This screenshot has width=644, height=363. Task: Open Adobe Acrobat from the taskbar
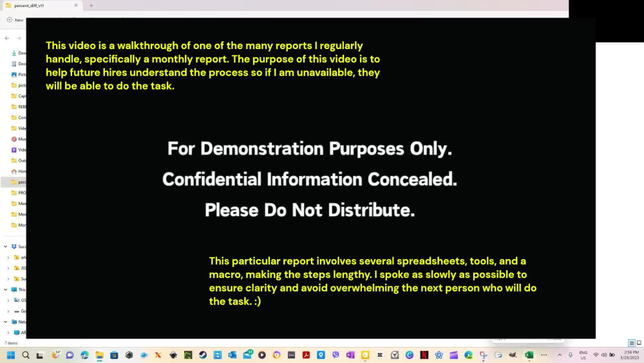point(306,355)
